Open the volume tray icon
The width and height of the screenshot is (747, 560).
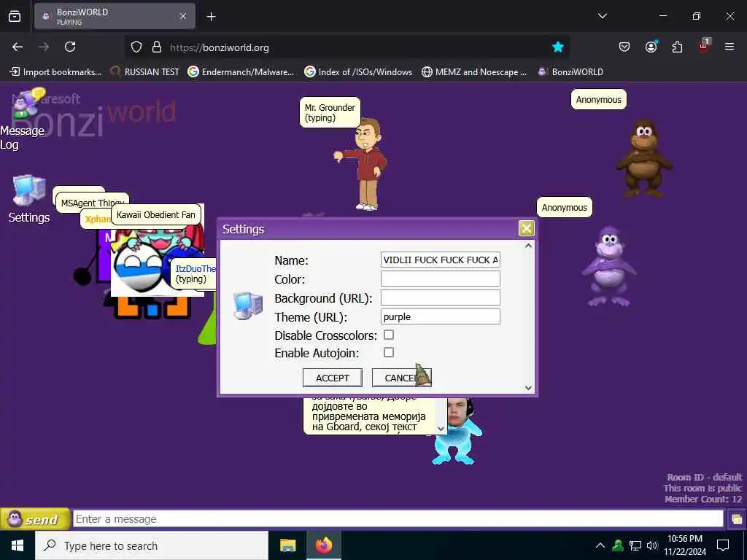point(651,545)
